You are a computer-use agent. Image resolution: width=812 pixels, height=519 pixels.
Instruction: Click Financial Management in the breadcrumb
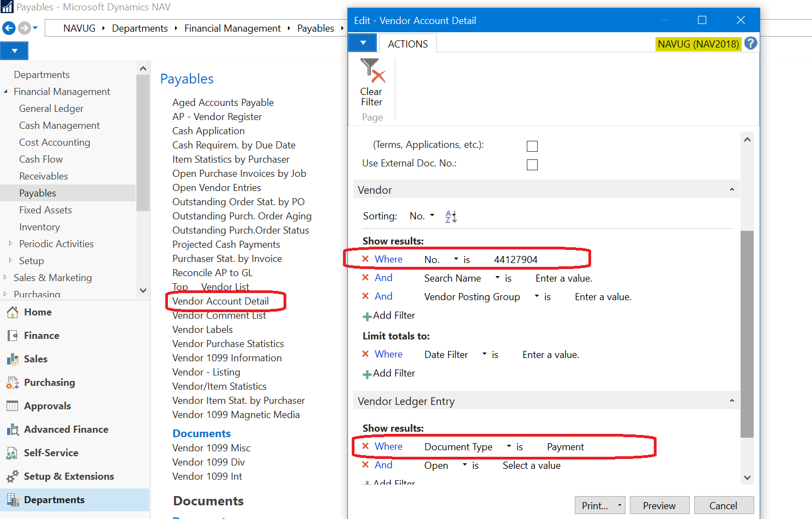[232, 28]
